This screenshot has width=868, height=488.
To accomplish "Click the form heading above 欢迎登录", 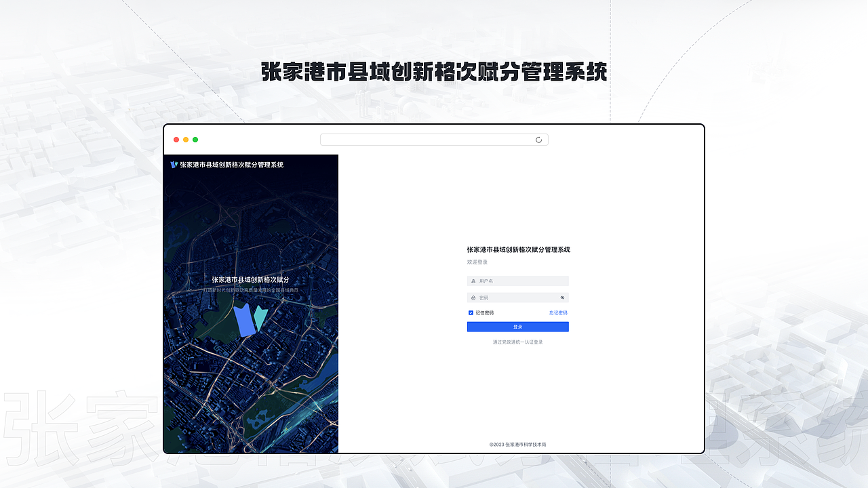I will (x=517, y=249).
